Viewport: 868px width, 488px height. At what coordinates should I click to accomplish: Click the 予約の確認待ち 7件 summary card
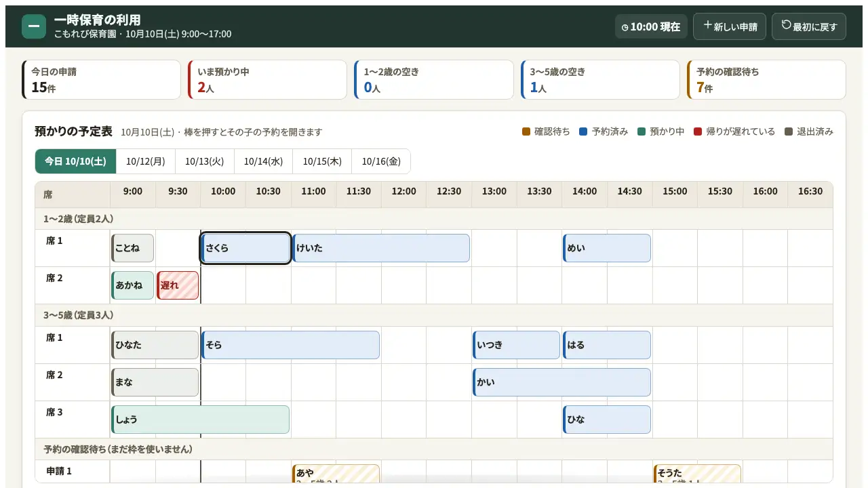pos(766,79)
